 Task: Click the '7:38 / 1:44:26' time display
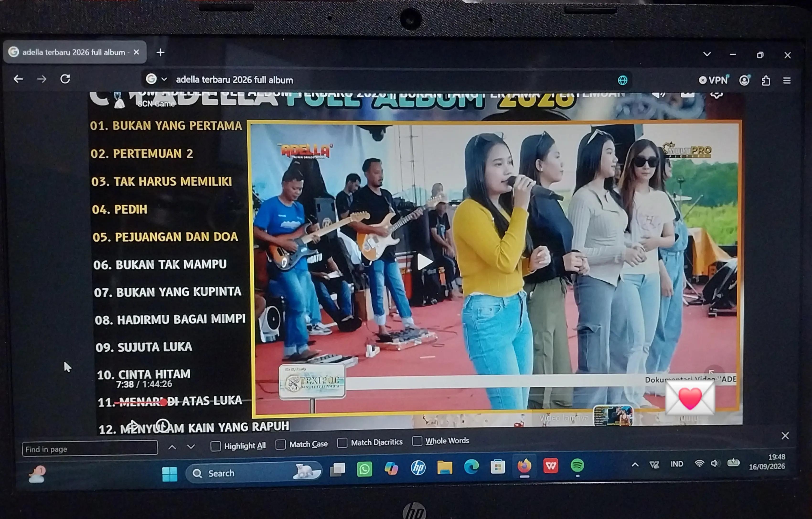144,384
